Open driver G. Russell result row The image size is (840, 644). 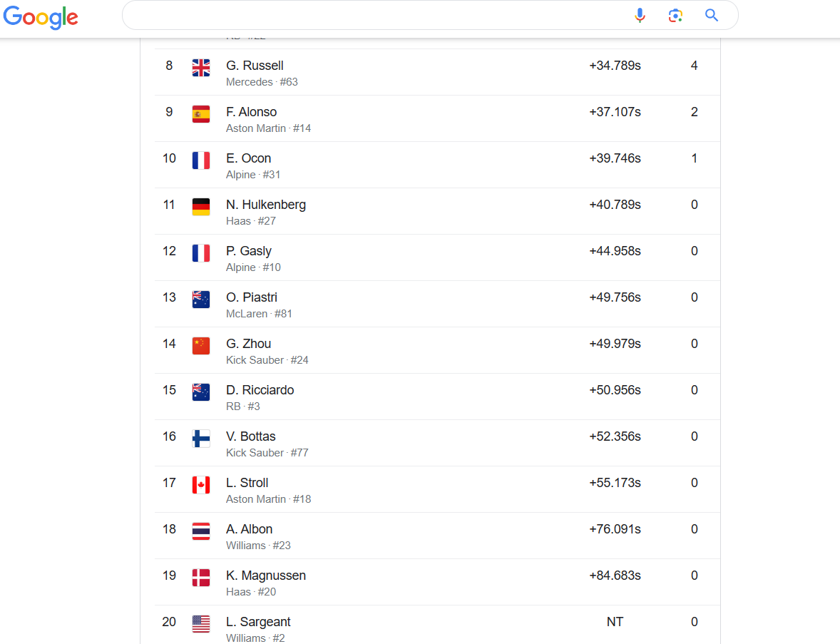pos(437,72)
